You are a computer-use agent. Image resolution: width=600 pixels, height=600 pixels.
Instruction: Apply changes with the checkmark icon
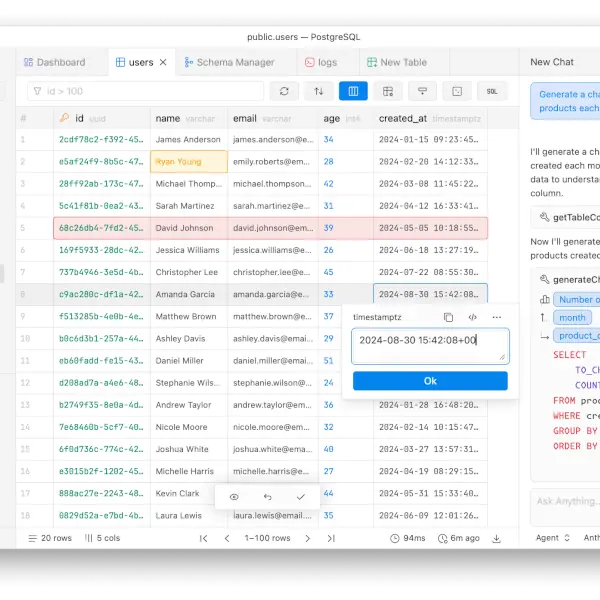pos(300,496)
